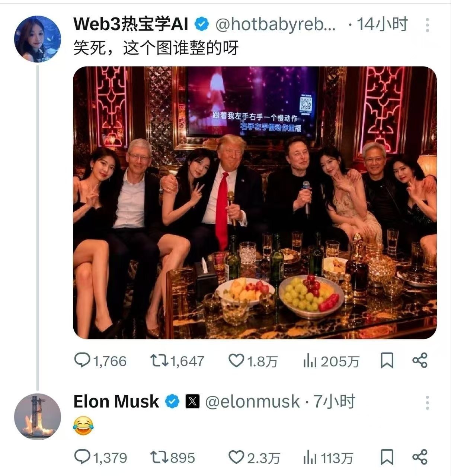The height and width of the screenshot is (476, 451).
Task: Open the Web3热宝学AI profile avatar
Action: [x=38, y=39]
